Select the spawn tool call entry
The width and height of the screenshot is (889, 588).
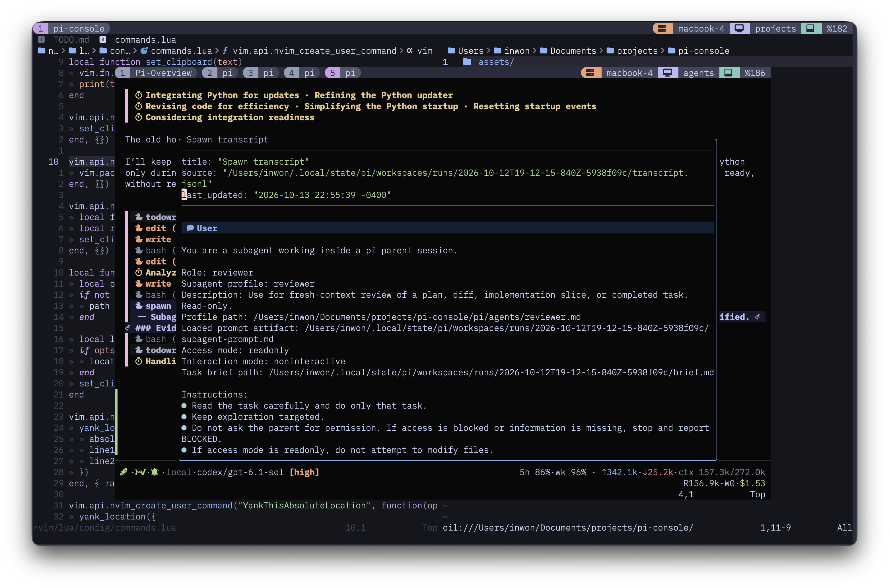pos(154,306)
